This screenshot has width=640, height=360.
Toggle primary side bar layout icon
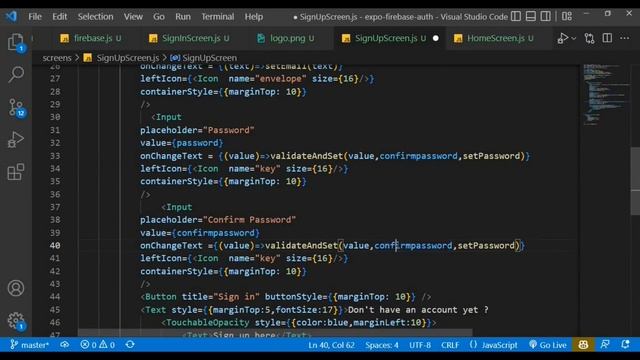tap(516, 16)
